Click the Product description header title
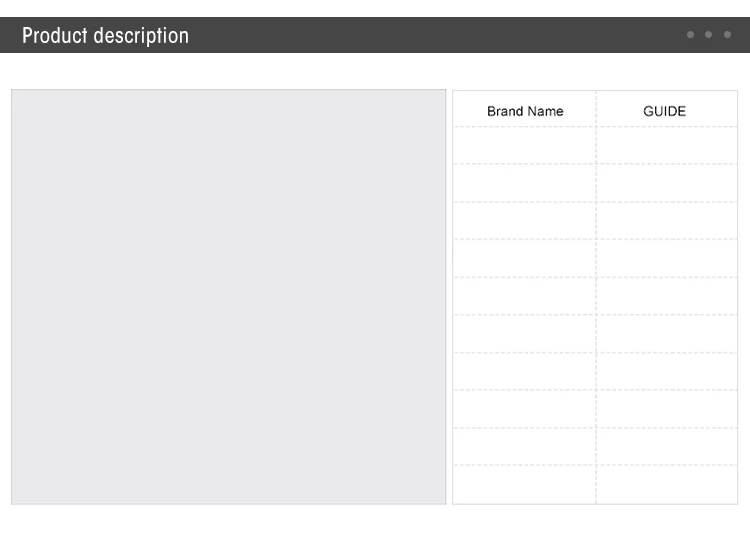Screen dimensions: 750x553 coord(105,36)
